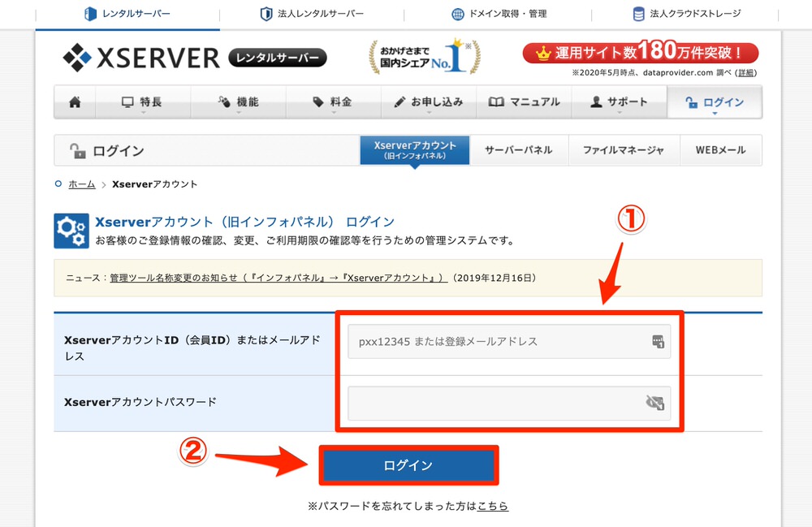Click the dropdown arrow under ログイン menu
The width and height of the screenshot is (812, 527).
pyautogui.click(x=715, y=114)
